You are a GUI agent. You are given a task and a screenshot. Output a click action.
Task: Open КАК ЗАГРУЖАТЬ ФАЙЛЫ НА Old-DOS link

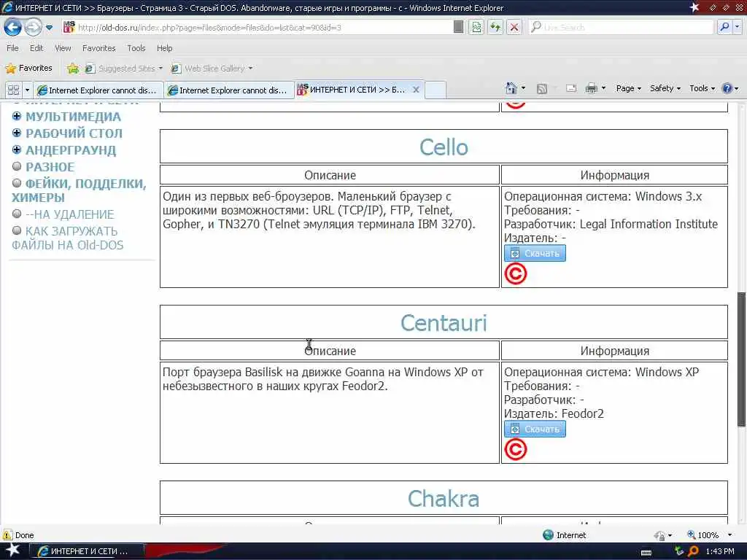pos(68,238)
